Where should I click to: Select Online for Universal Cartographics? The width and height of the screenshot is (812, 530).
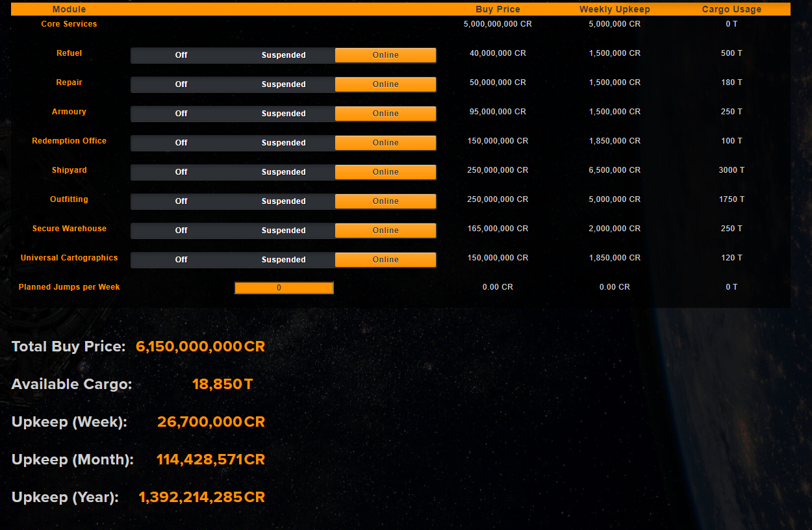coord(385,260)
